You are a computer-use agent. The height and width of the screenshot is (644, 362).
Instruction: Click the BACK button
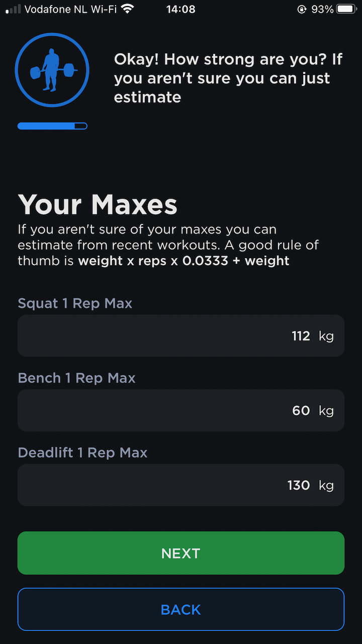coord(181,609)
